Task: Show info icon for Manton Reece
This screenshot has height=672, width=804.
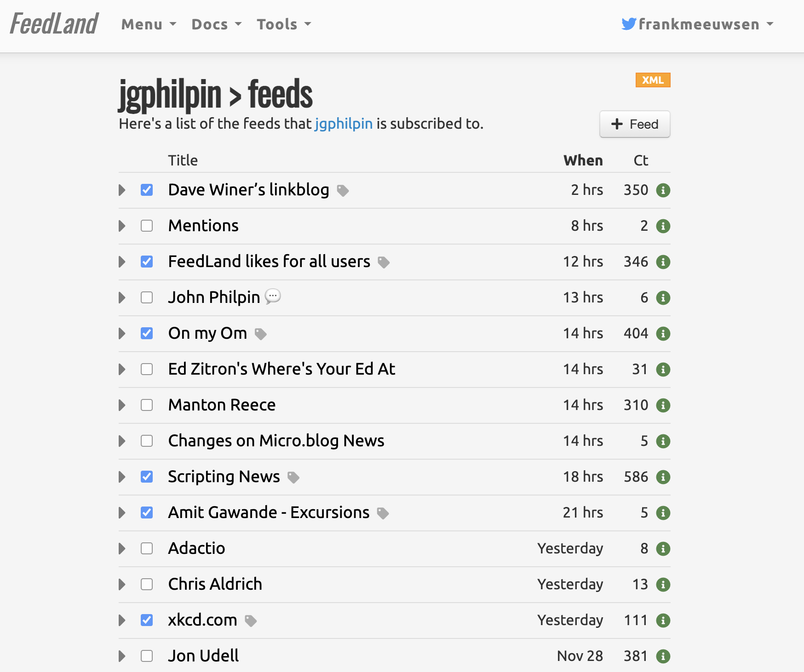Action: 663,405
